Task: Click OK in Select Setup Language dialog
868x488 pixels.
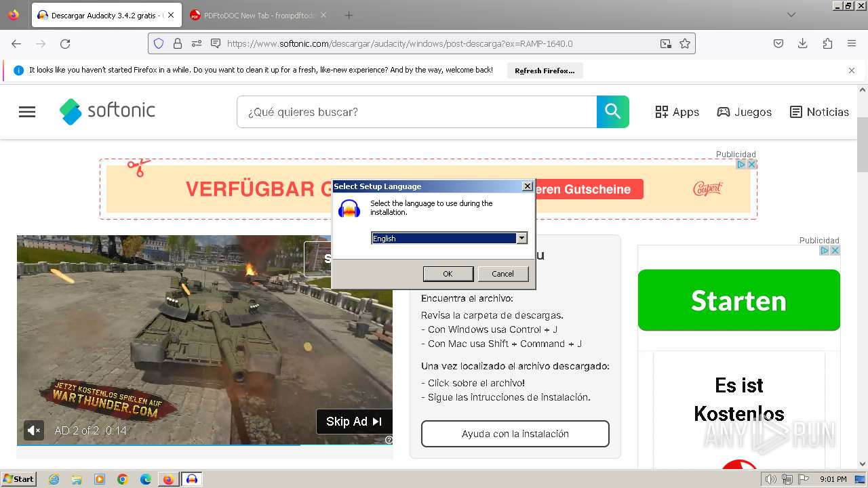Action: tap(448, 274)
